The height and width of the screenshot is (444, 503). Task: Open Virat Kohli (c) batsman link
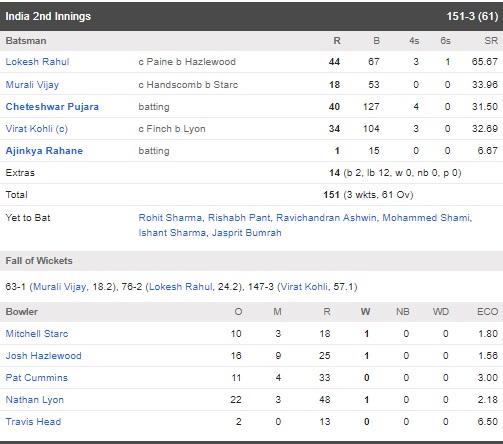[x=37, y=129]
